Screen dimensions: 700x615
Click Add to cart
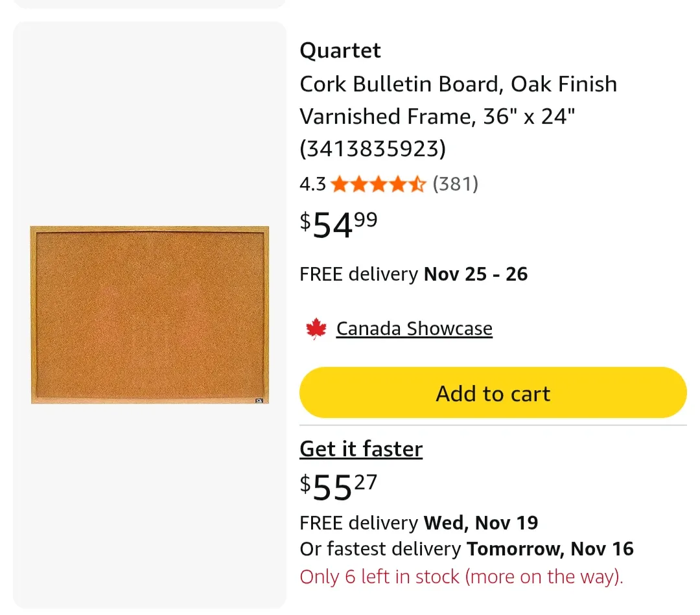tap(493, 393)
